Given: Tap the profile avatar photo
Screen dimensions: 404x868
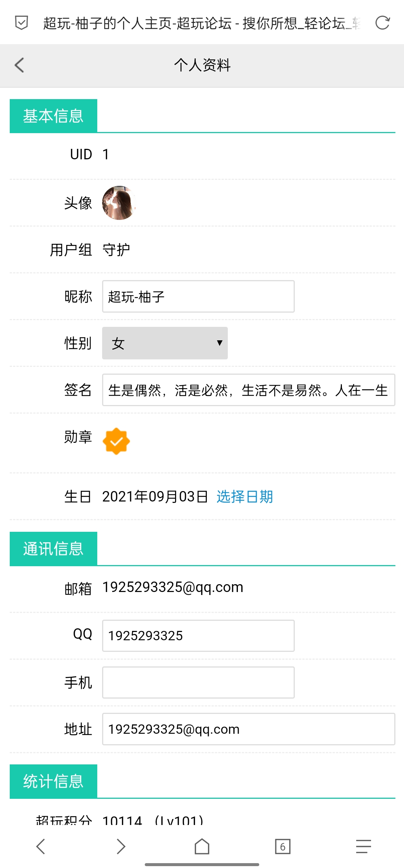Looking at the screenshot, I should pyautogui.click(x=119, y=203).
